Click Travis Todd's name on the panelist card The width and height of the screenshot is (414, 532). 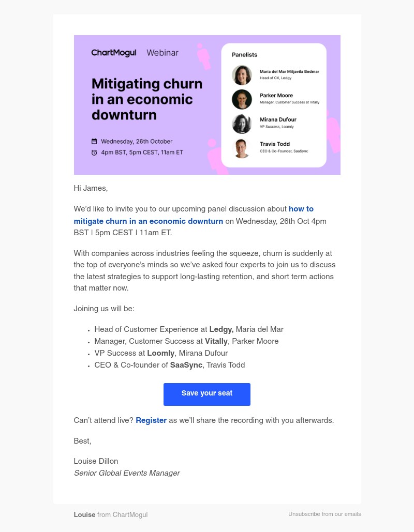(x=275, y=144)
